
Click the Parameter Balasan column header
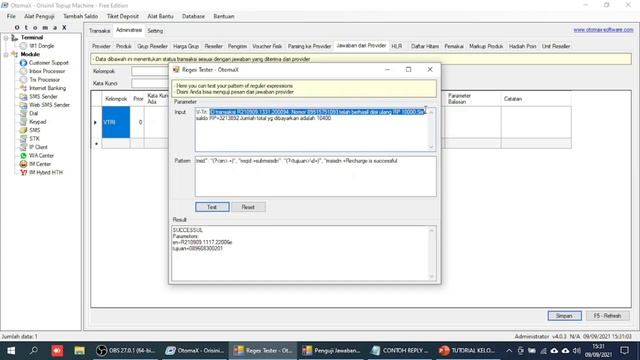coord(472,99)
